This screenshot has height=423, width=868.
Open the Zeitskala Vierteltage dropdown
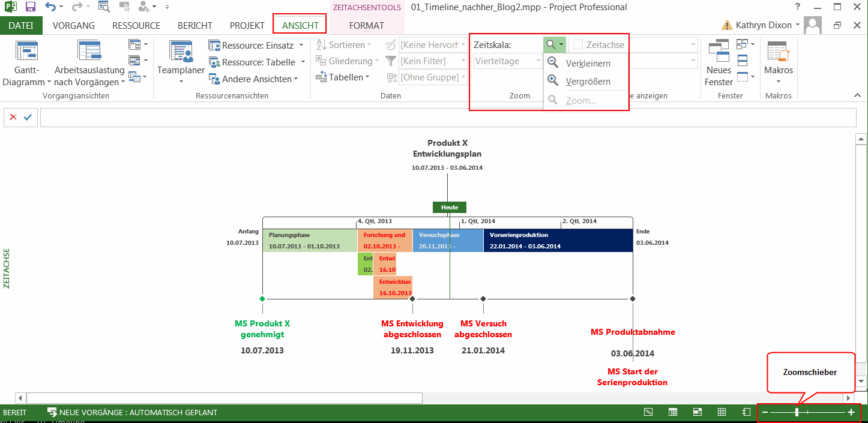[x=508, y=61]
